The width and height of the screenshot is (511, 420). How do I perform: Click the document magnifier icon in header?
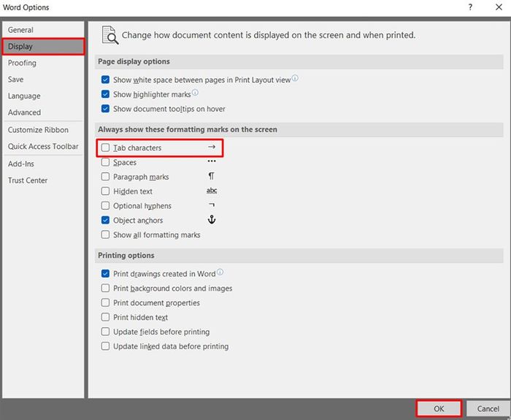tap(109, 35)
